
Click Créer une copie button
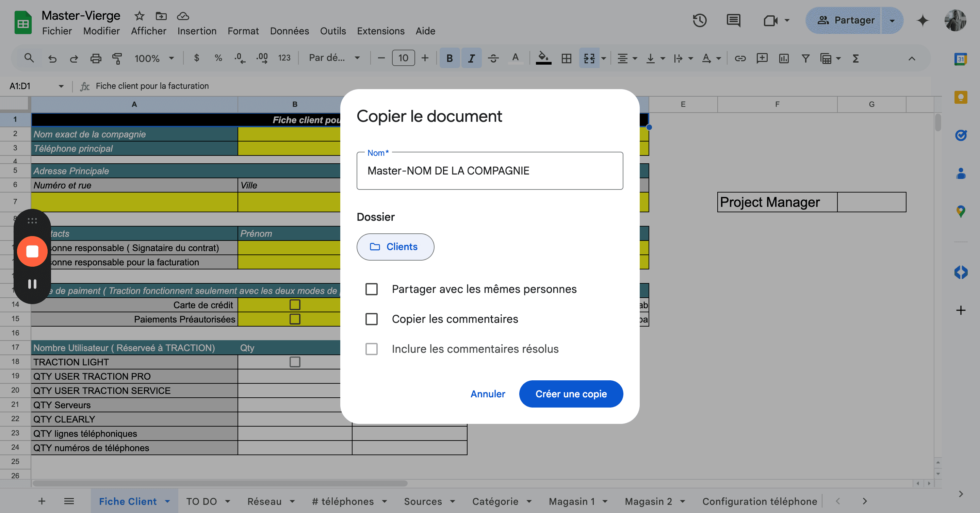pos(571,394)
